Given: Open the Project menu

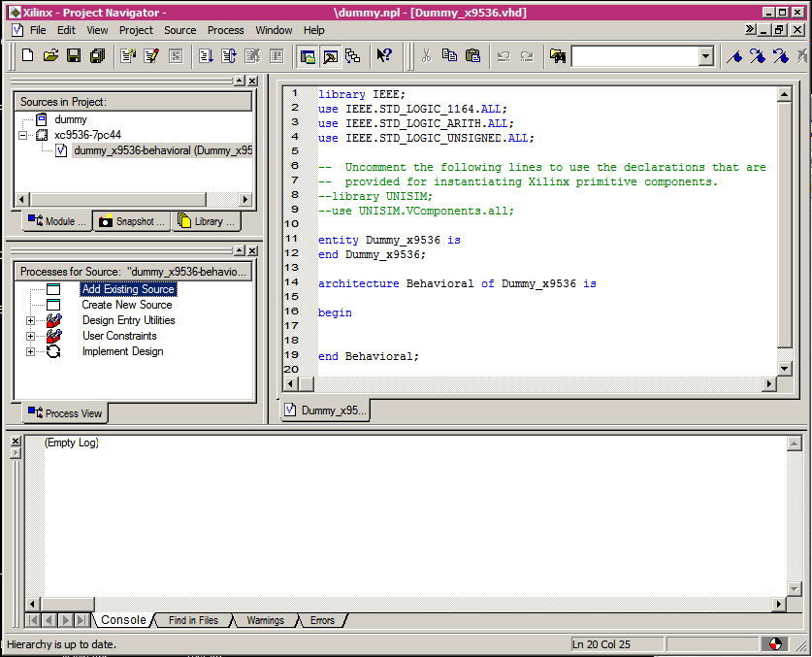Looking at the screenshot, I should (x=136, y=30).
